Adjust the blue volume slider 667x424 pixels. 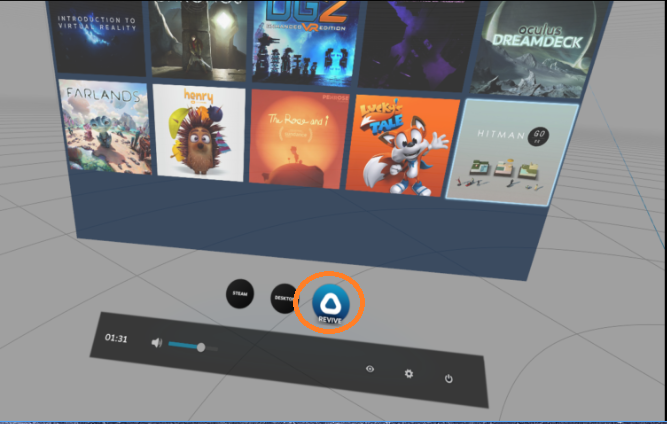click(193, 346)
